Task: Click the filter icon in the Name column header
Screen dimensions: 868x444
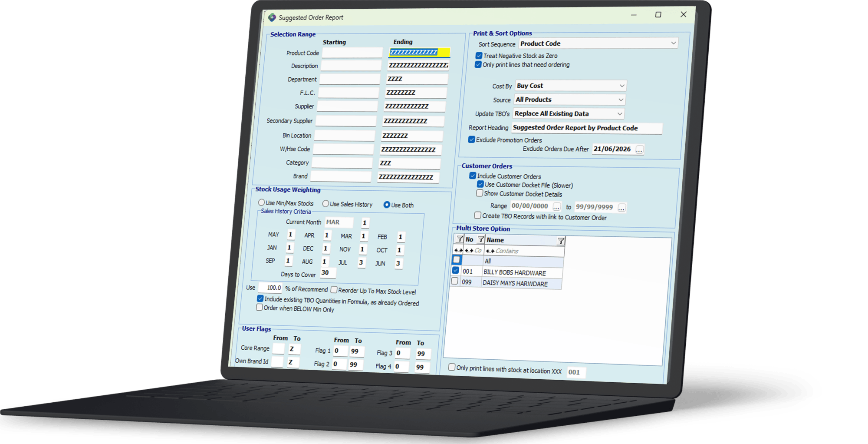Action: tap(561, 241)
